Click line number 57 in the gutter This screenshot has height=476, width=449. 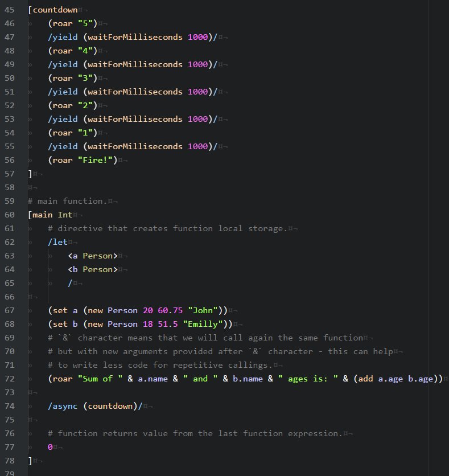tap(10, 174)
